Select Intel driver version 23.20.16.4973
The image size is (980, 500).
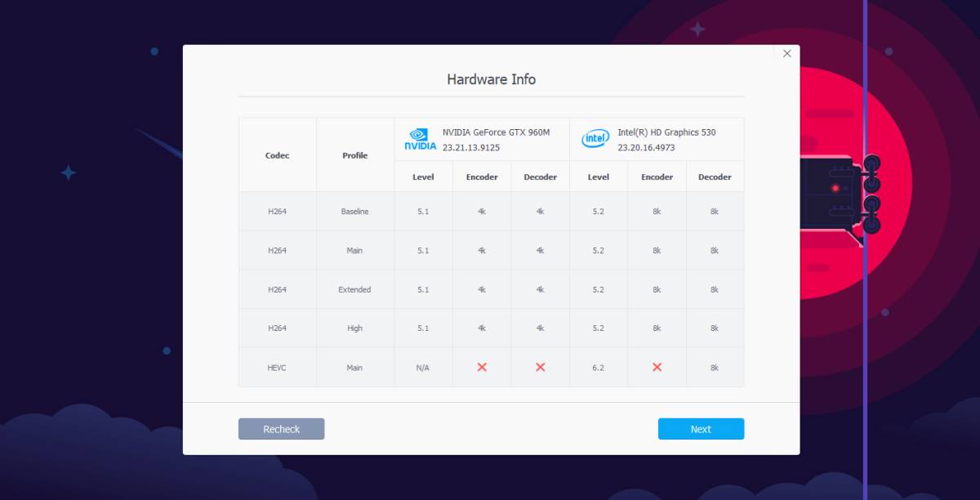pyautogui.click(x=646, y=148)
